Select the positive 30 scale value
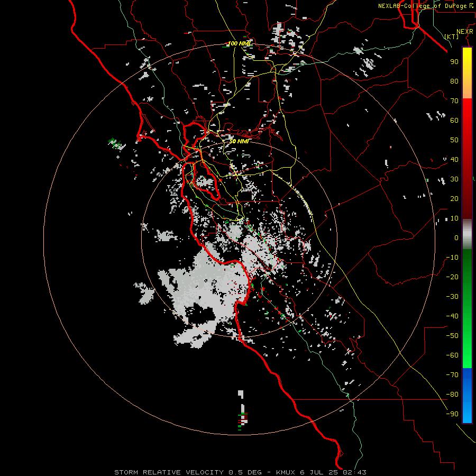This screenshot has height=476, width=476. pyautogui.click(x=454, y=179)
